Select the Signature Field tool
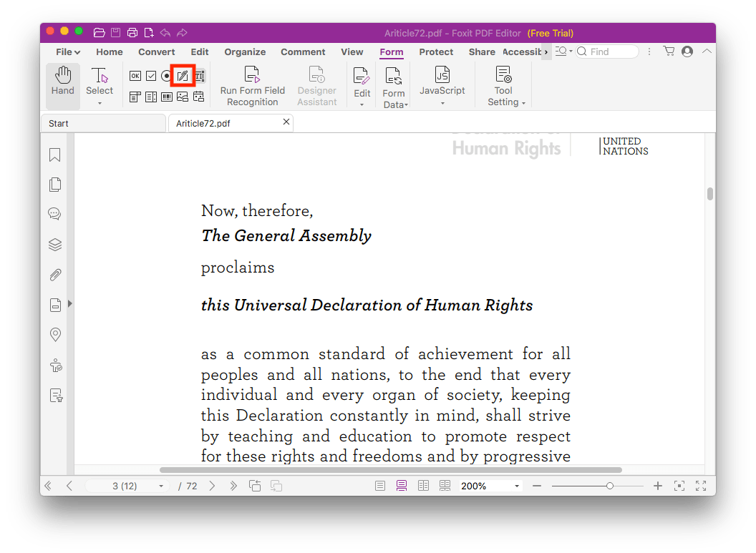The width and height of the screenshot is (756, 553). (x=183, y=76)
